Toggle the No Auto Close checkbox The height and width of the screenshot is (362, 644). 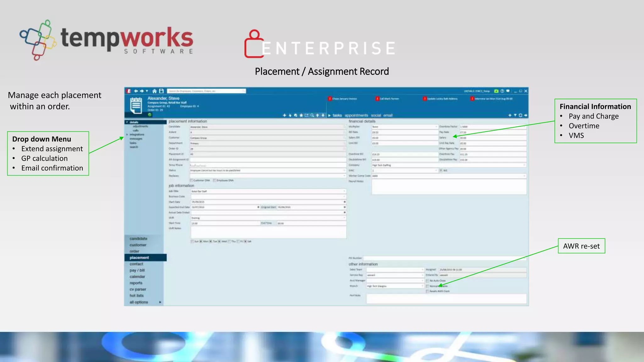click(427, 281)
